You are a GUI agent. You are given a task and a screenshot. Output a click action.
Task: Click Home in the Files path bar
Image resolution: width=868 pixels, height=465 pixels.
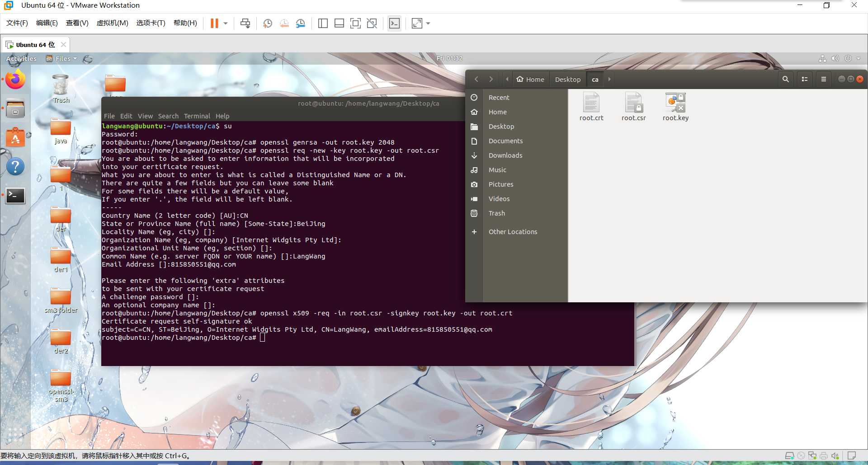(x=531, y=79)
